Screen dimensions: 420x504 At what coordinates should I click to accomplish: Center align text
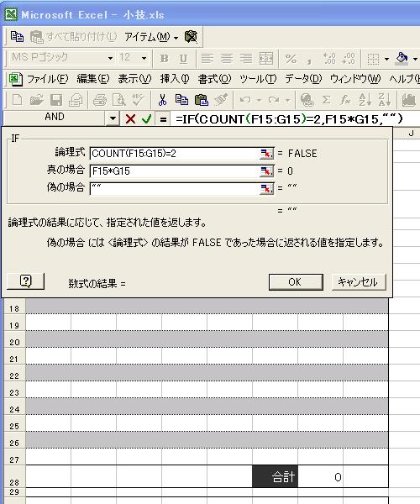(x=227, y=59)
